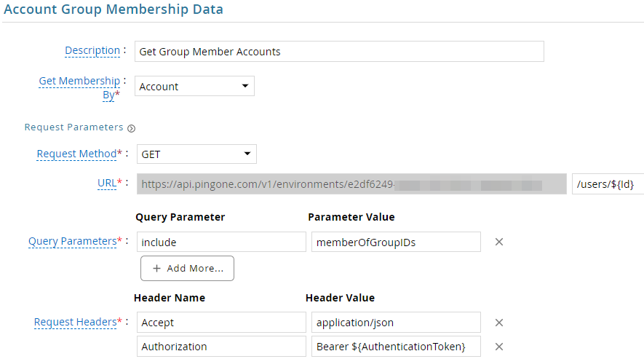
Task: Edit the include query parameter name field
Action: 221,242
